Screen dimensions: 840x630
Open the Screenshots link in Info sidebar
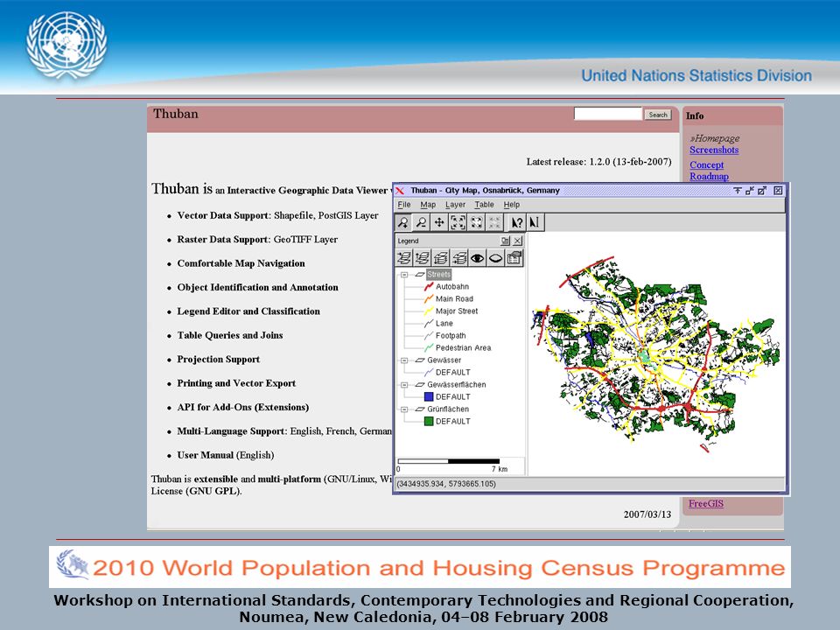pyautogui.click(x=714, y=150)
